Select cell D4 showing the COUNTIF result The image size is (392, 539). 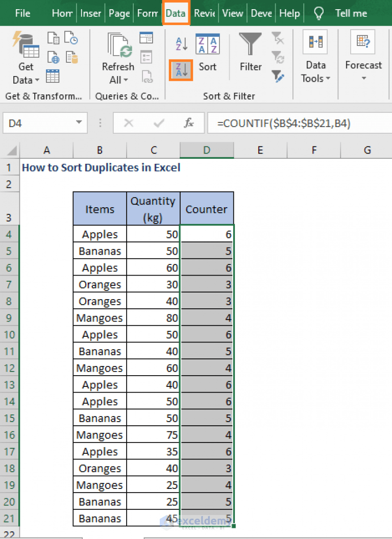[x=207, y=234]
